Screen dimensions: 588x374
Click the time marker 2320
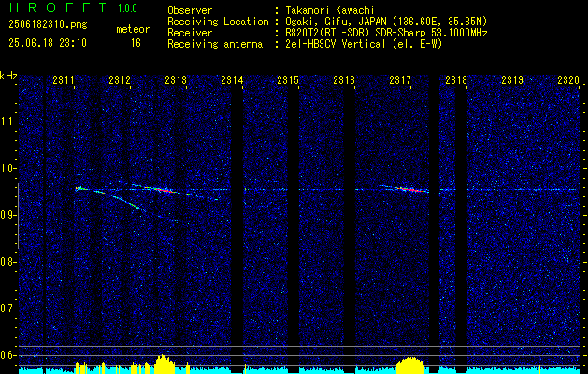568,80
